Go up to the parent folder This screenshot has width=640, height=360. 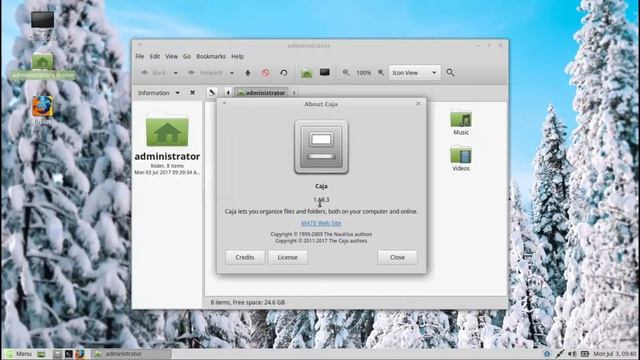coord(248,73)
